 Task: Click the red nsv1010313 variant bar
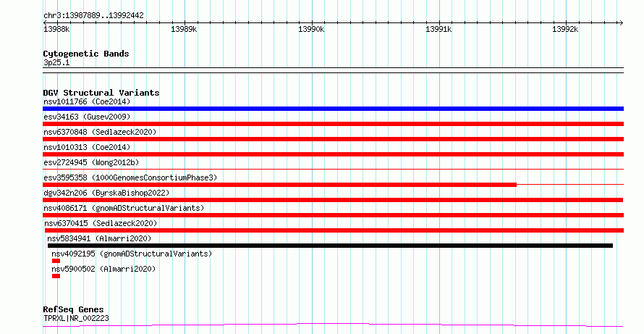pyautogui.click(x=333, y=154)
